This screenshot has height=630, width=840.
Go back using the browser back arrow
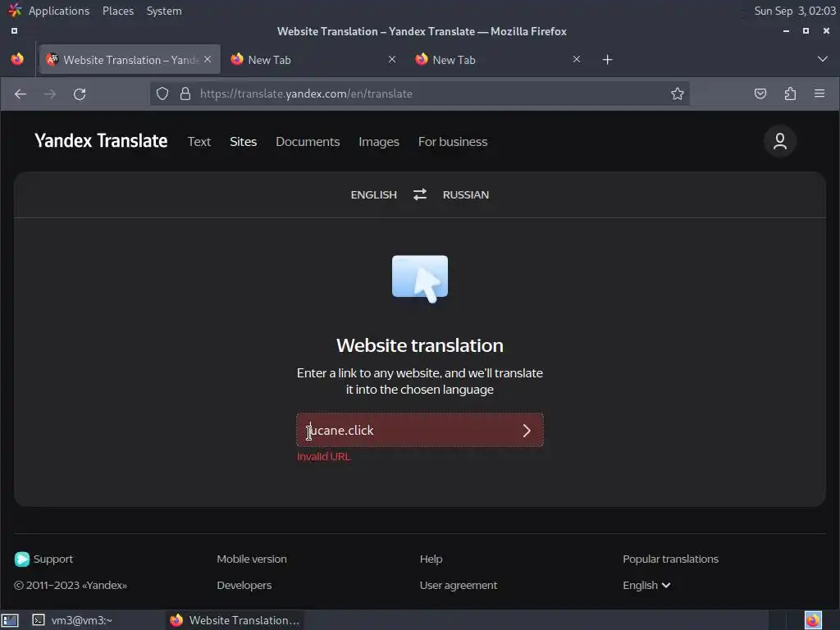21,94
